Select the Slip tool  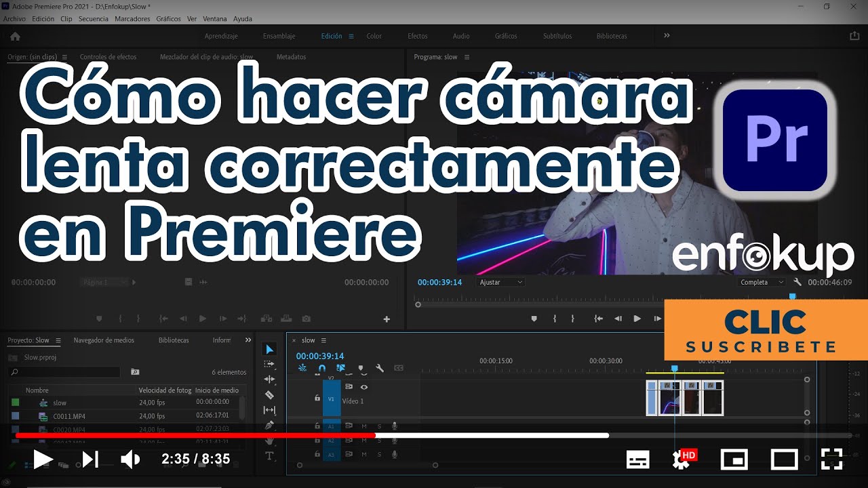click(x=269, y=410)
